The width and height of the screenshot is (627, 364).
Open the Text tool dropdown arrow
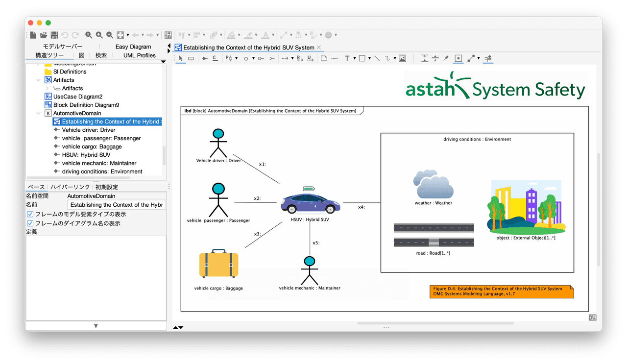[354, 58]
